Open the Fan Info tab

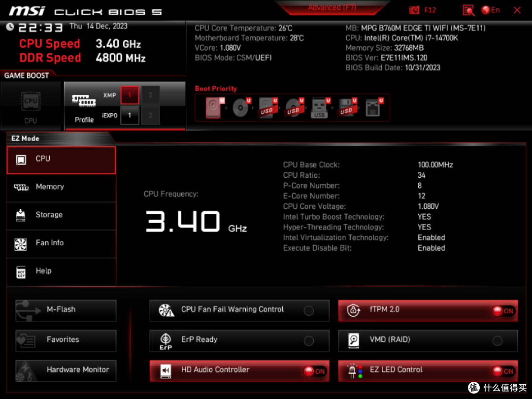[x=62, y=244]
